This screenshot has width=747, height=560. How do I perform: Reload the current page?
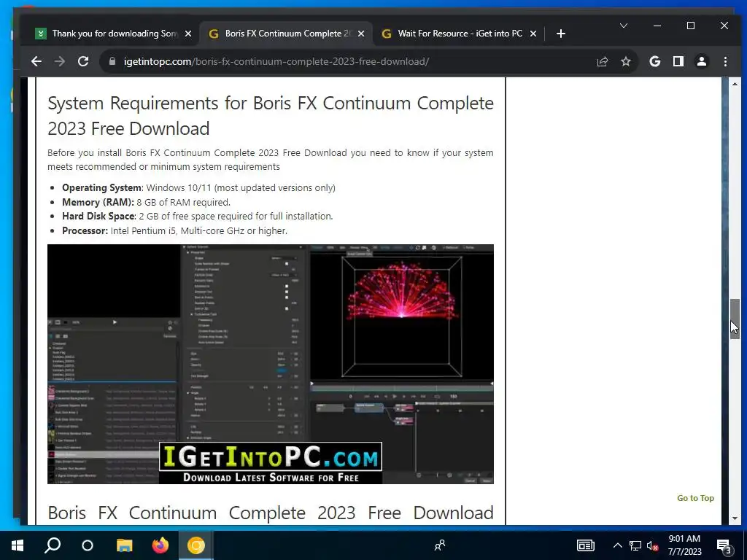83,61
